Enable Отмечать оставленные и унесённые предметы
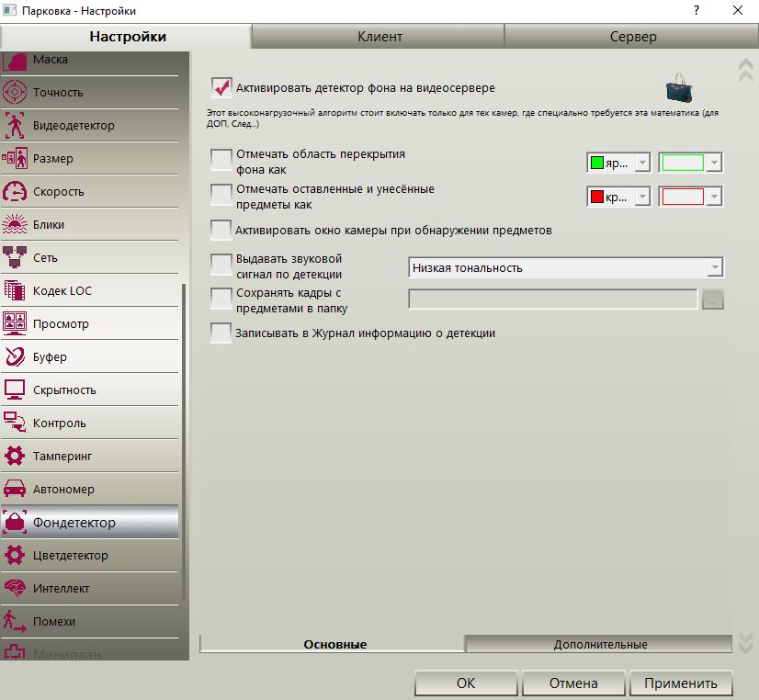This screenshot has width=759, height=700. [x=221, y=195]
